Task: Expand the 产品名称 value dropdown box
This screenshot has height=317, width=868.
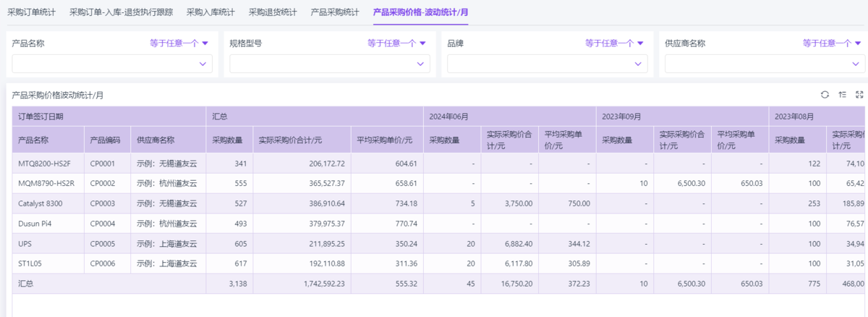Action: (112, 64)
